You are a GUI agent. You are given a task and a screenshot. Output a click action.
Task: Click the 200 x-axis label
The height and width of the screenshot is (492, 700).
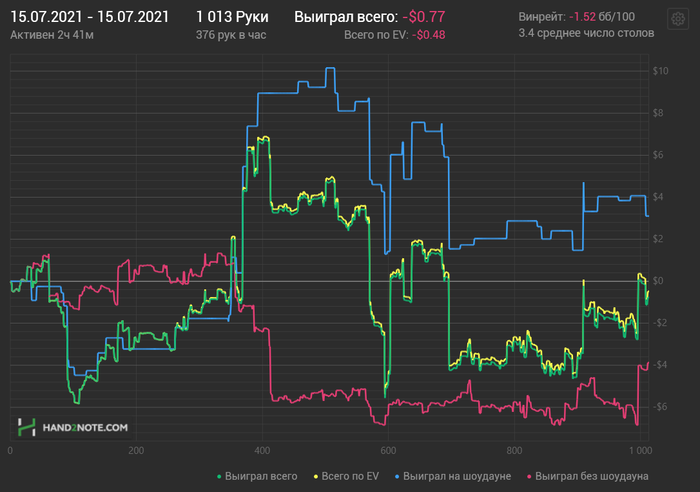click(136, 451)
